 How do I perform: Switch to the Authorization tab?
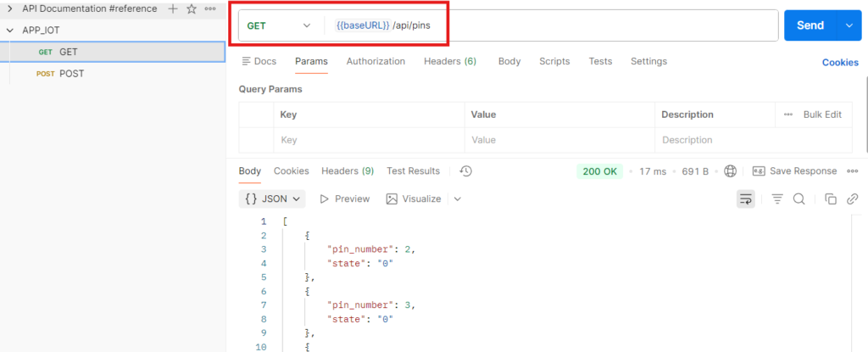pyautogui.click(x=376, y=61)
